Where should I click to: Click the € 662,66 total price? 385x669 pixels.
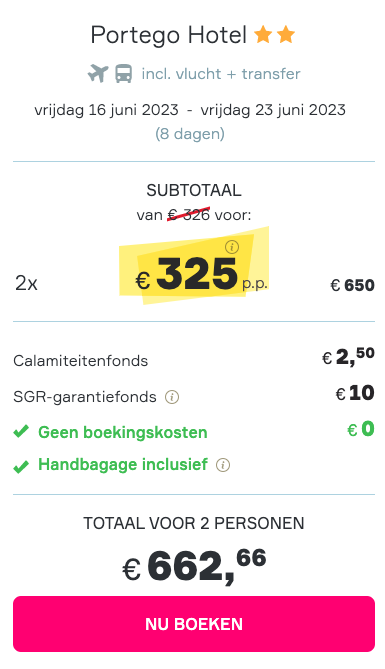tap(194, 567)
